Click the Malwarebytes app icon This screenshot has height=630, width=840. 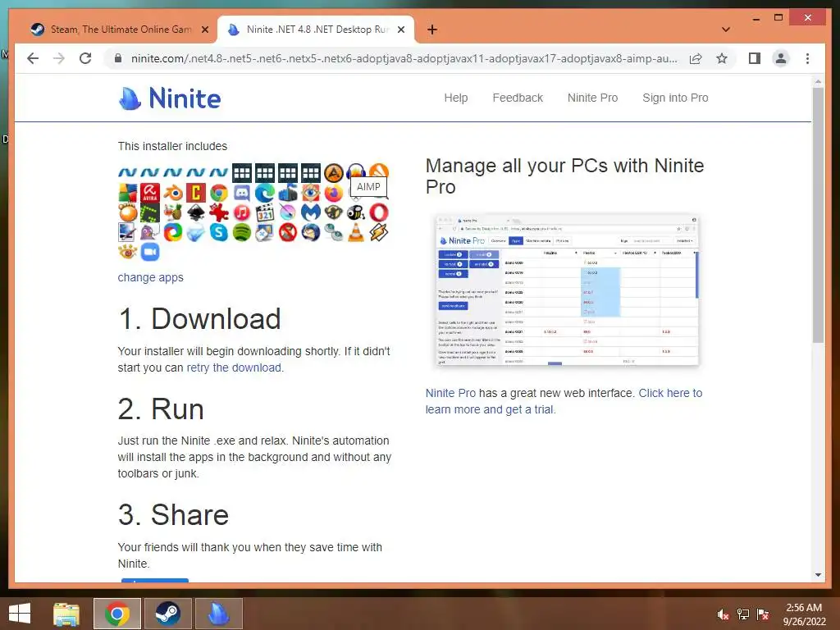click(x=310, y=212)
